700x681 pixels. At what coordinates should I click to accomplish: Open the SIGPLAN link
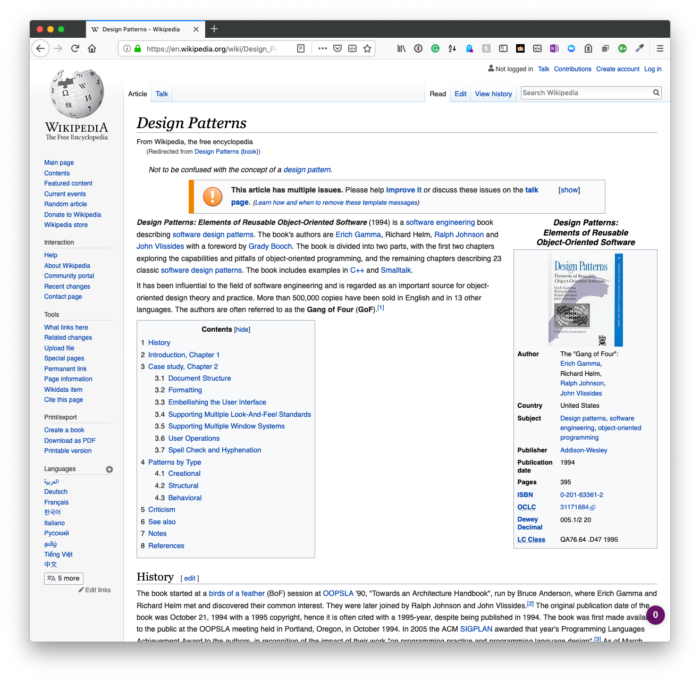(476, 629)
